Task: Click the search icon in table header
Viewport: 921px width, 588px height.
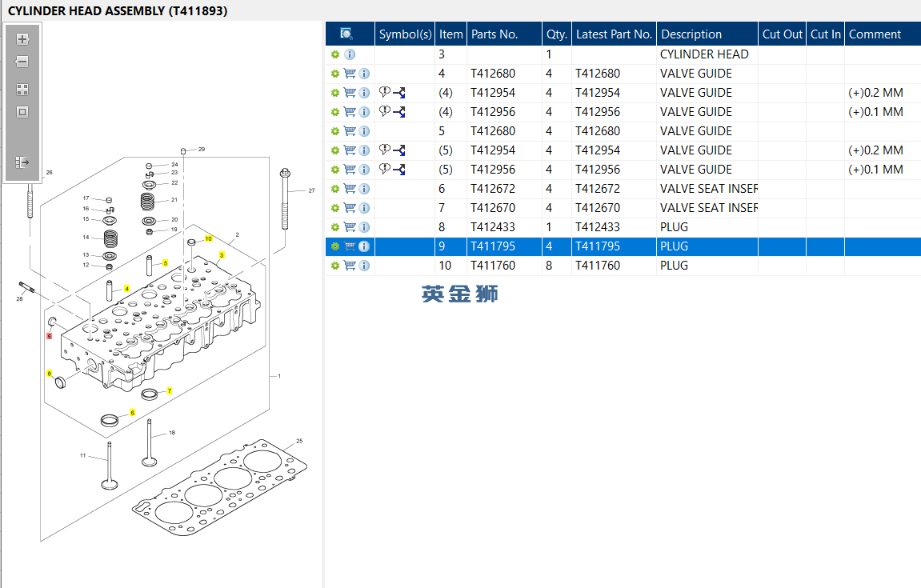Action: 346,34
